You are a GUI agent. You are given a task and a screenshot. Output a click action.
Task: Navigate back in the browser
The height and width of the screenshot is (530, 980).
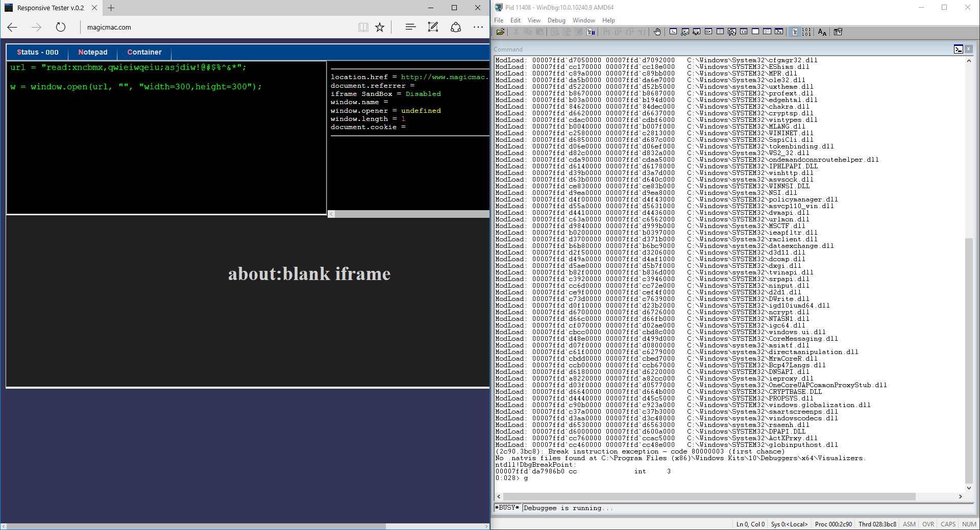(12, 27)
